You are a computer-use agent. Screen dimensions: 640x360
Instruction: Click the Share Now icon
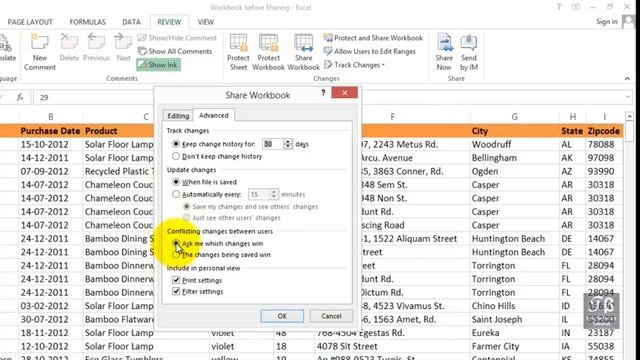pos(444,52)
